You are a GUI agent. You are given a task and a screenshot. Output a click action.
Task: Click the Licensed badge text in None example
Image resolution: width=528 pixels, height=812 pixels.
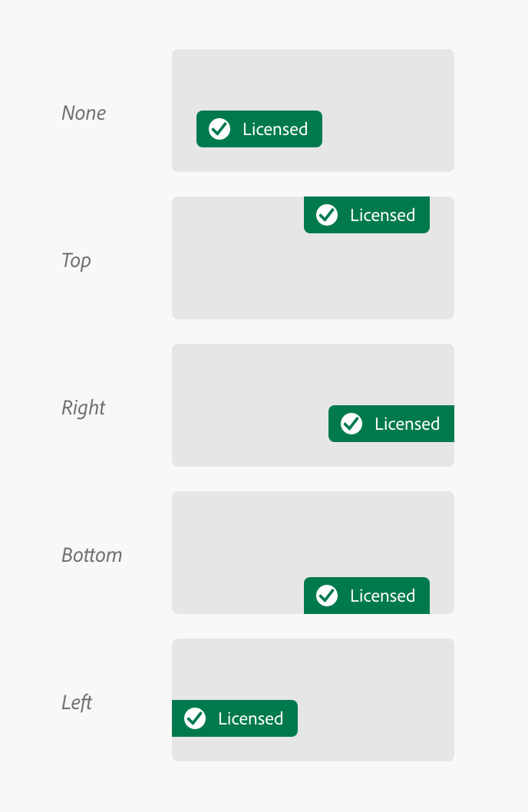tap(275, 129)
